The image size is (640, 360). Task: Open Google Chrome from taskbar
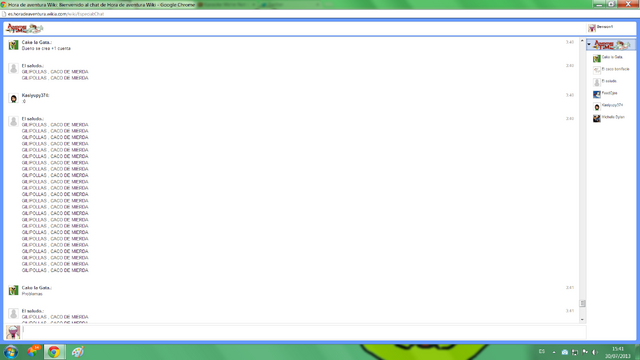point(54,352)
